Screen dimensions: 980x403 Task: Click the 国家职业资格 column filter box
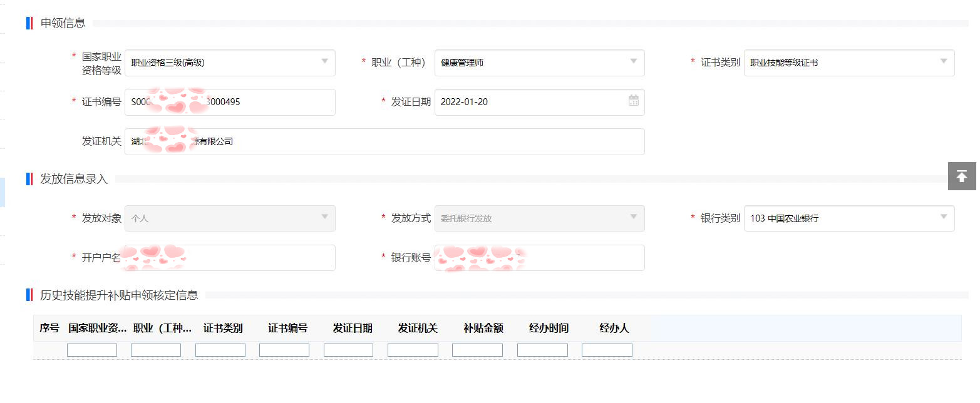92,350
